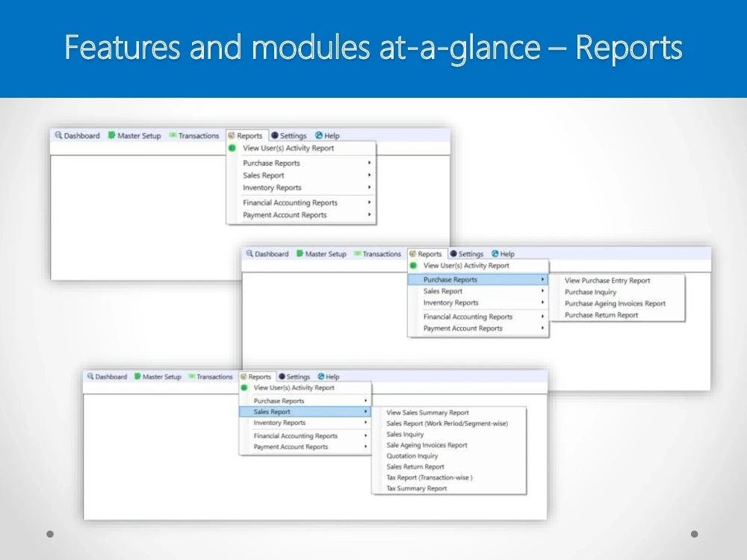
Task: Click Dashboard magnifier icon in bottom window
Action: (x=90, y=376)
